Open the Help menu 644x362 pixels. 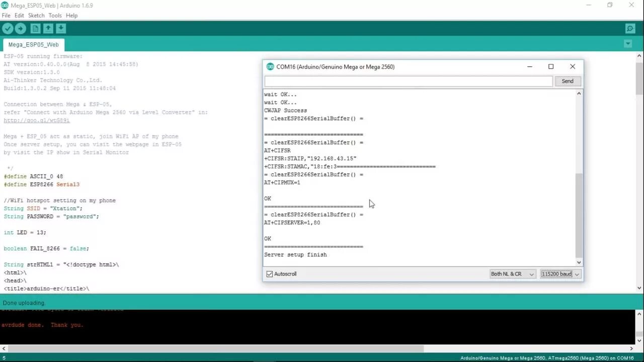click(x=72, y=16)
